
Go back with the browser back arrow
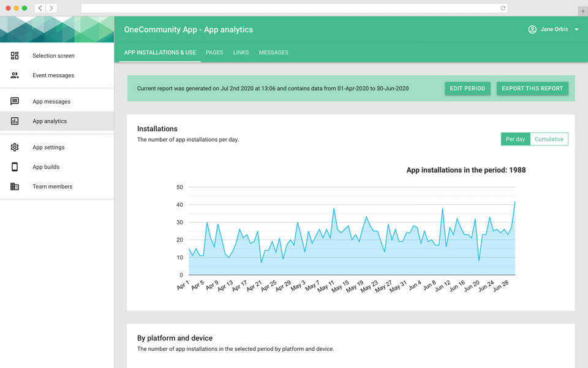coord(40,8)
